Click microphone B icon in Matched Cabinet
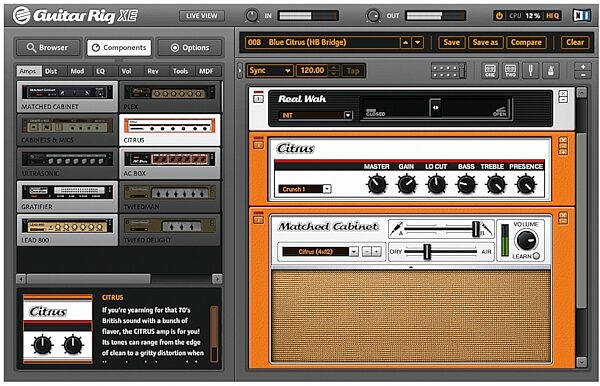600x386 pixels. pos(486,229)
